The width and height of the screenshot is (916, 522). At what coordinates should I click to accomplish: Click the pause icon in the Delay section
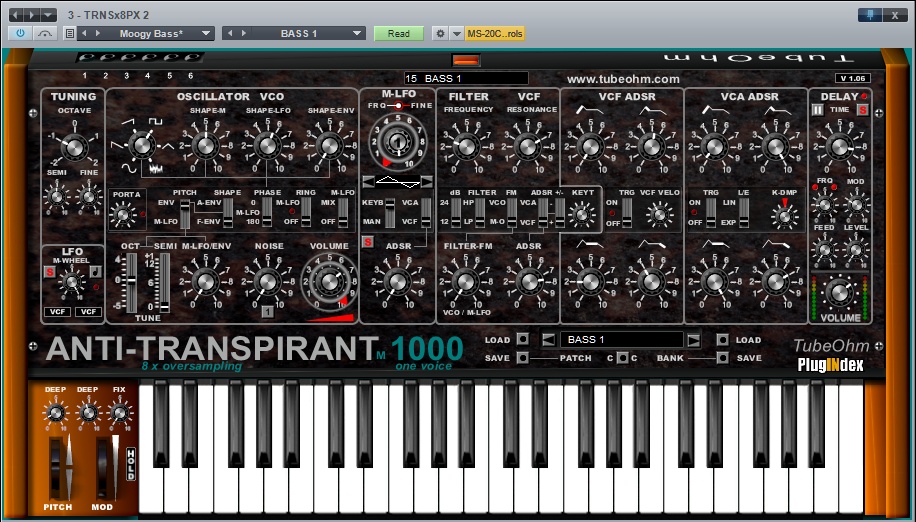point(817,109)
